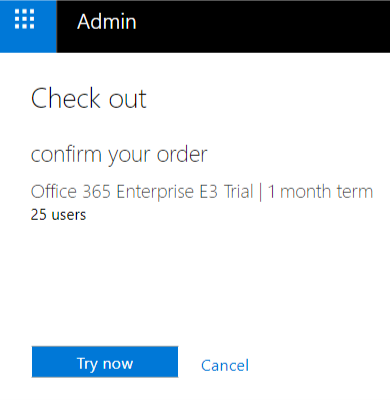390x400 pixels.
Task: Cancel the order via Cancel link
Action: 225,365
